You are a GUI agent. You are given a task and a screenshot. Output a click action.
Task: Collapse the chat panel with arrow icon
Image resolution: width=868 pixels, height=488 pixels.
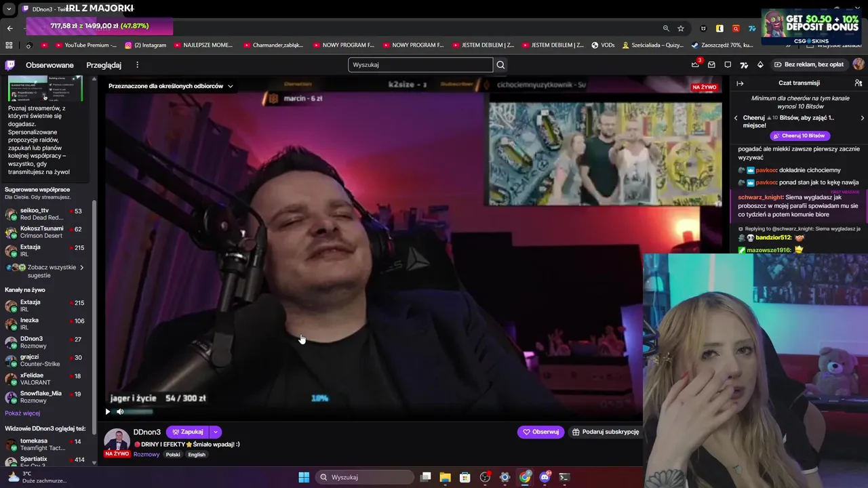point(740,83)
